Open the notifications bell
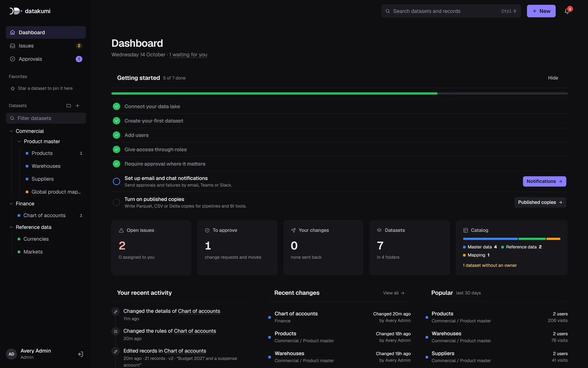Image resolution: width=588 pixels, height=368 pixels. pos(567,11)
